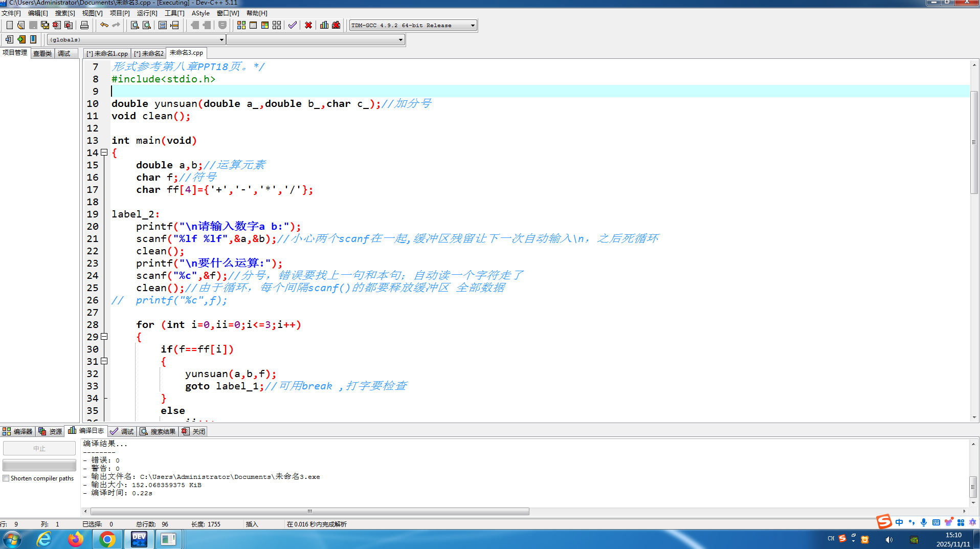Open the (globals) scope dropdown

[x=136, y=39]
